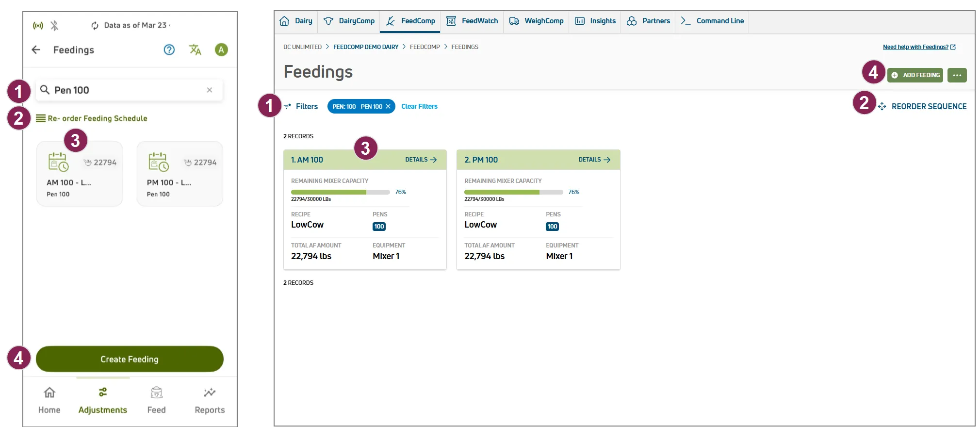Image resolution: width=980 pixels, height=427 pixels.
Task: Remove the PEN: 100 - PEN 100 filter chip
Action: [x=388, y=106]
